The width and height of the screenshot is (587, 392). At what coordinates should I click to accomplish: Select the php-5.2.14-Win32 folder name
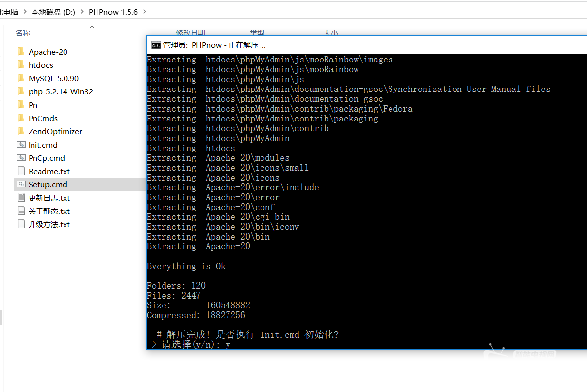(61, 91)
